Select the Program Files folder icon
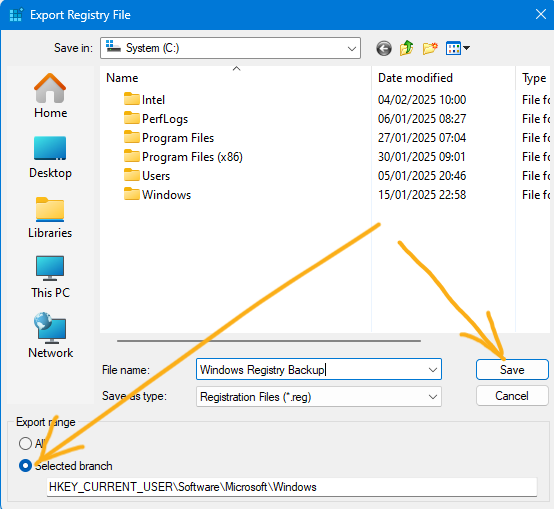This screenshot has width=554, height=509. 132,137
